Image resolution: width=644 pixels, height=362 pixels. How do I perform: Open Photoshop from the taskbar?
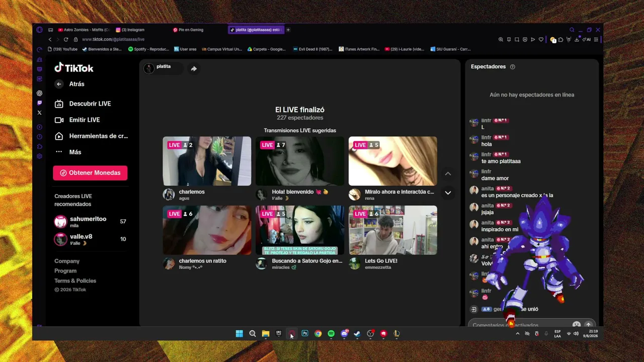(305, 333)
